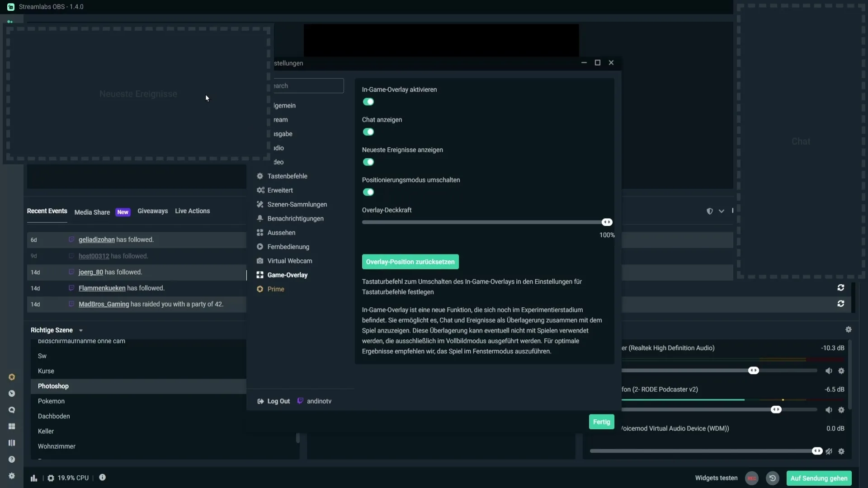The image size is (868, 488).
Task: Toggle In-Game-Overlay aktivieren switch
Action: (x=368, y=101)
